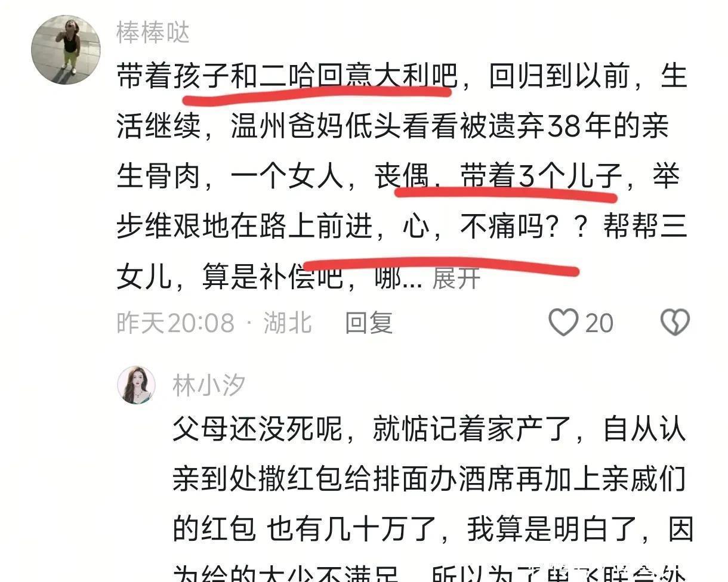The height and width of the screenshot is (582, 728).
Task: Open the username 林小汐
Action: click(209, 385)
